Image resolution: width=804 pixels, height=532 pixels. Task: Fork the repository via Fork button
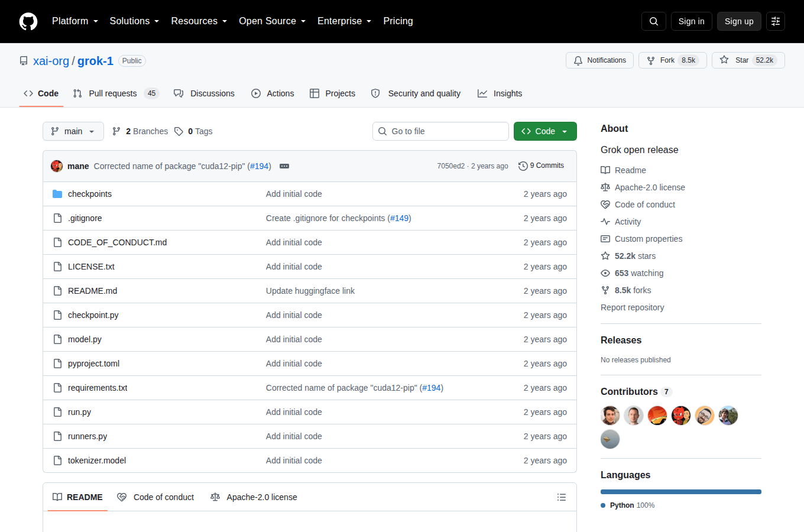point(672,60)
